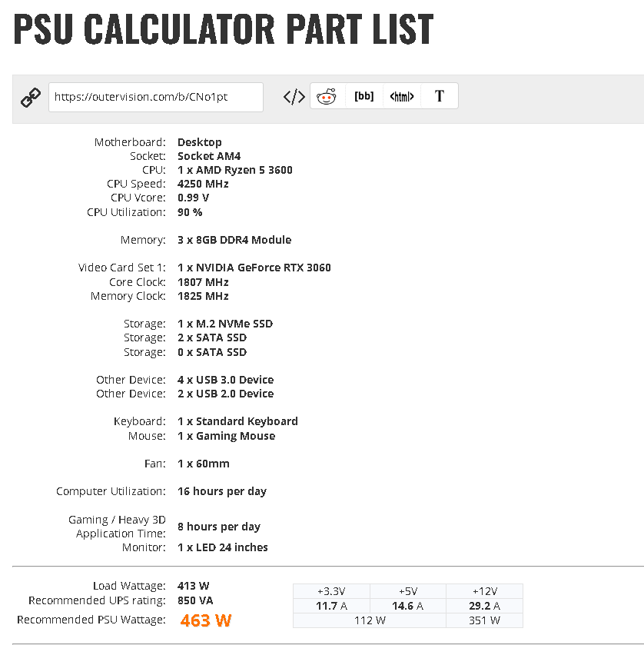The height and width of the screenshot is (645, 644).
Task: Click the chain link icon
Action: [x=31, y=98]
